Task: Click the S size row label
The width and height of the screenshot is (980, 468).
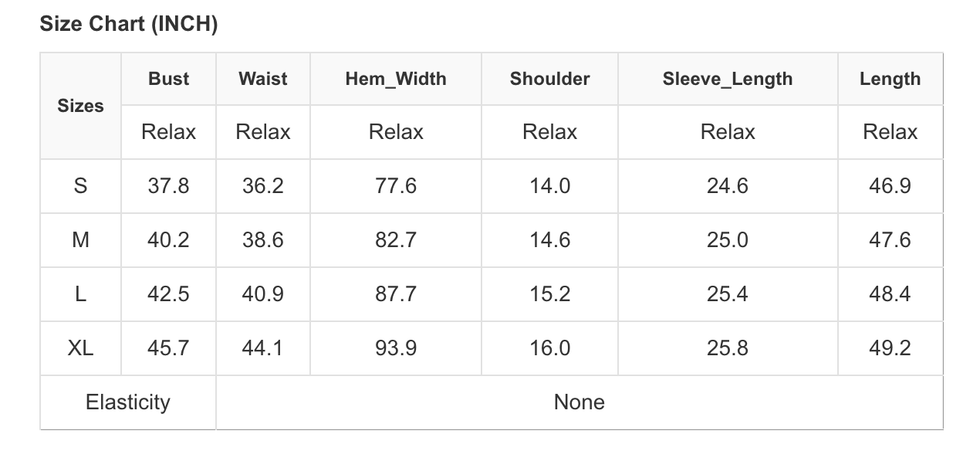Action: (80, 186)
